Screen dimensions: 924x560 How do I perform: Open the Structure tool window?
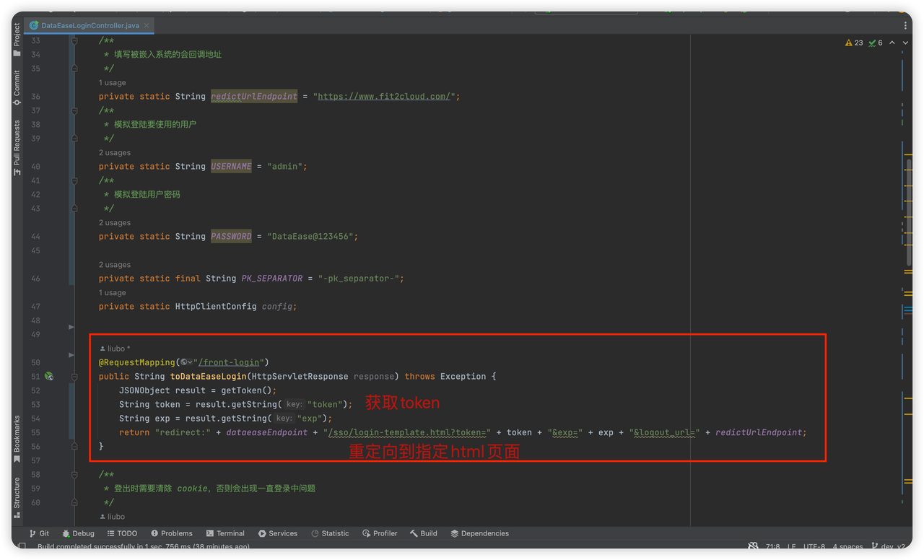coord(17,496)
